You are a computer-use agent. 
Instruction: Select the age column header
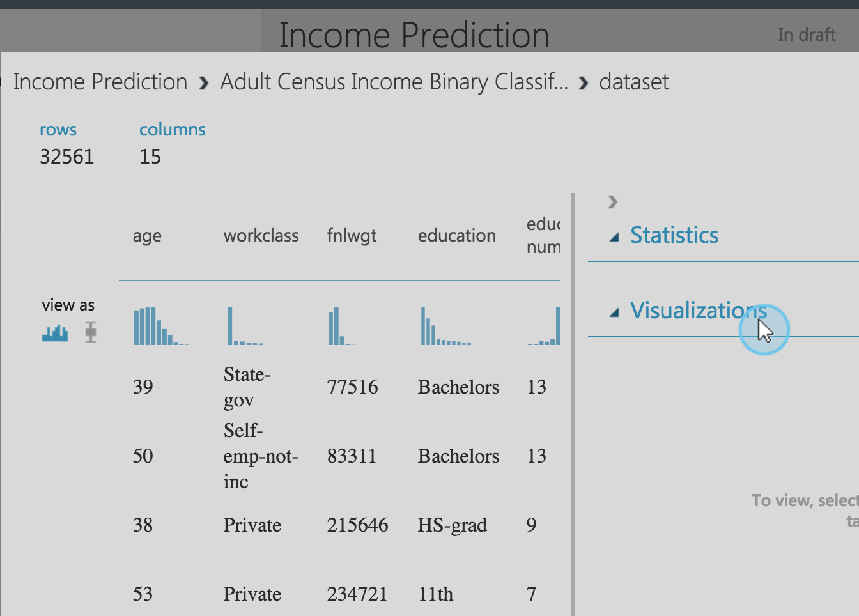point(147,236)
